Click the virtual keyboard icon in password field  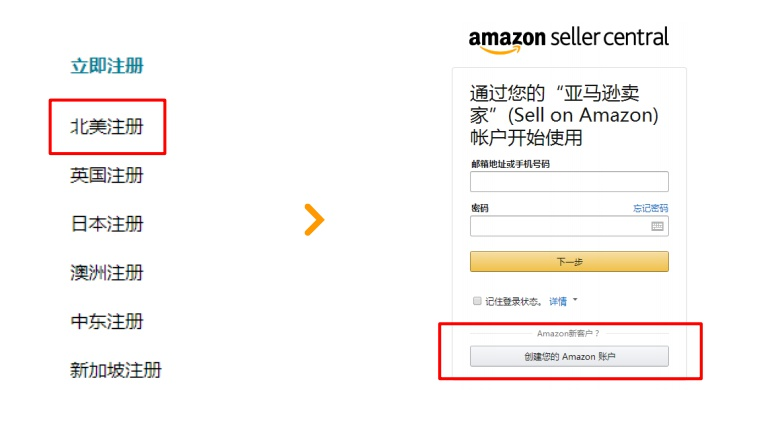point(657,226)
